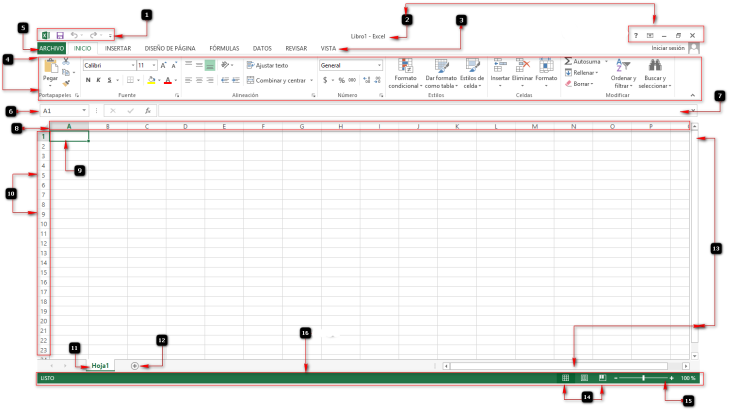Click Iniciar sesión link

tap(667, 47)
